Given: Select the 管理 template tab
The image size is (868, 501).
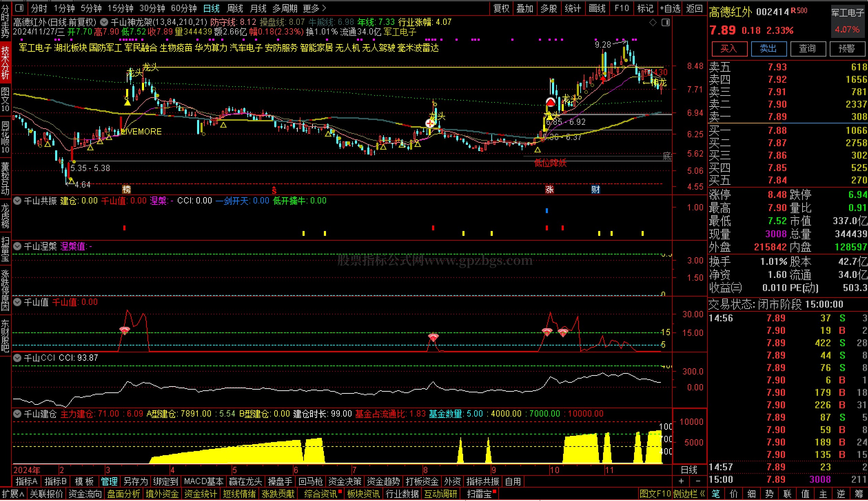Looking at the screenshot, I should (x=109, y=481).
